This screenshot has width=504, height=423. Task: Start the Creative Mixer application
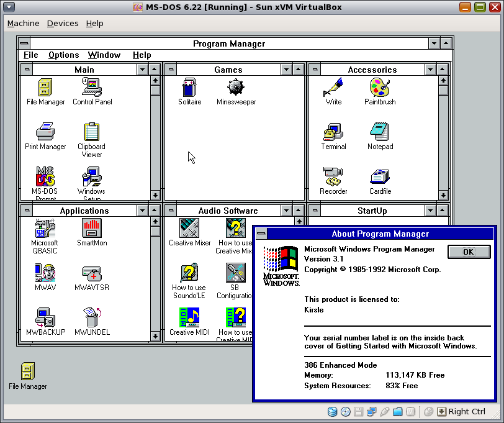(x=189, y=229)
